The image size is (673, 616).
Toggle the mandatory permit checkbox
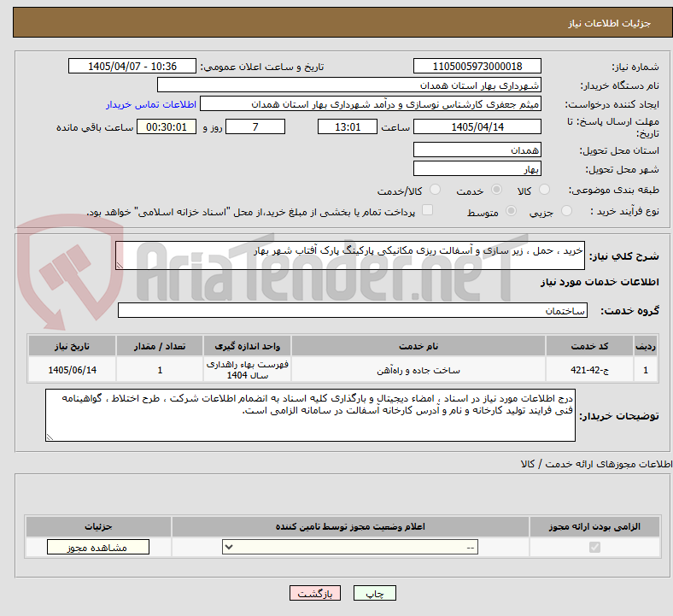(x=594, y=548)
